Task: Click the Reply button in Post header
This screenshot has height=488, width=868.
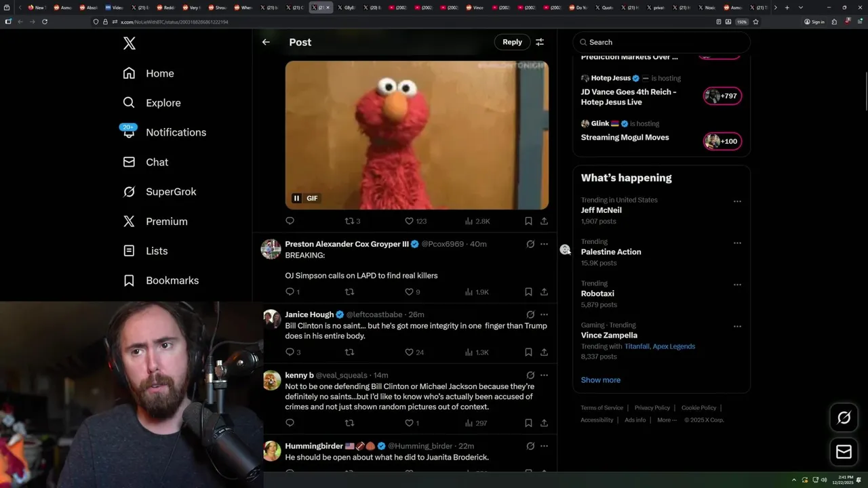Action: (x=512, y=42)
